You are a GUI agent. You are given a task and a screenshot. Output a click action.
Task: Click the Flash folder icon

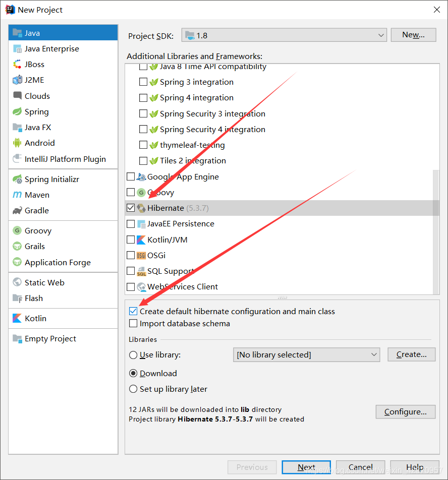click(x=17, y=298)
